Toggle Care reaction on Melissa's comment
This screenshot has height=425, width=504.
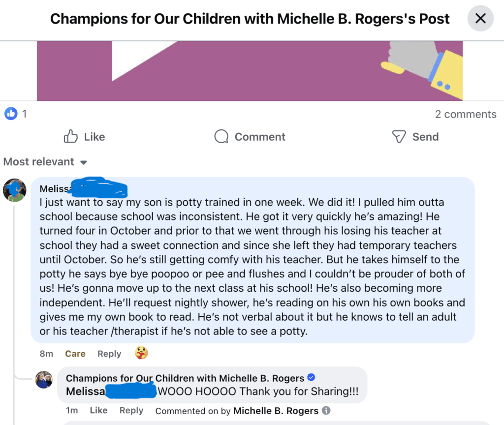[x=75, y=354]
